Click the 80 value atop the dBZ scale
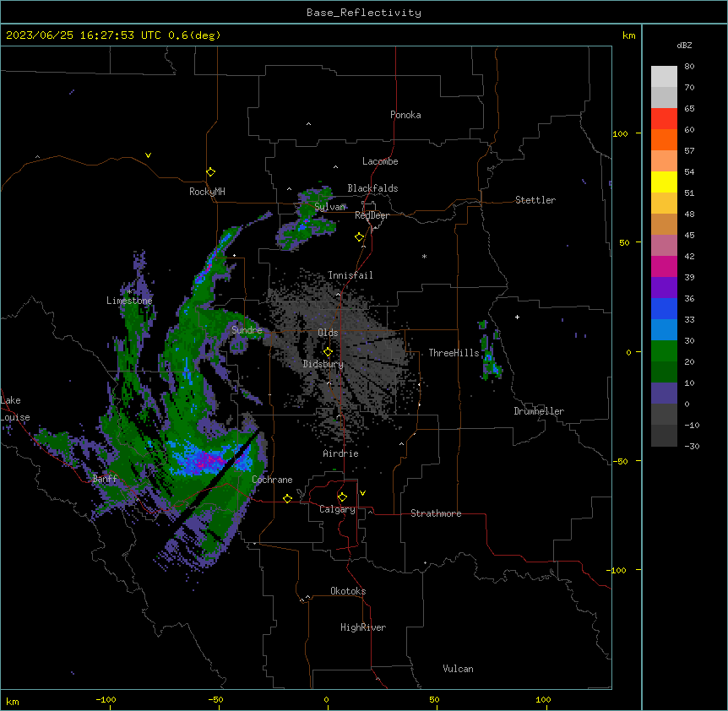The width and height of the screenshot is (728, 711). coord(689,67)
